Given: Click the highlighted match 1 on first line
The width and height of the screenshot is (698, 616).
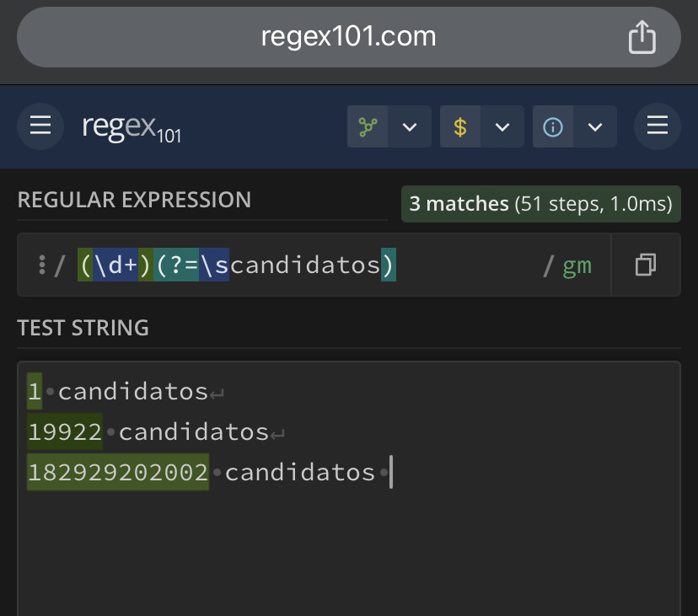Looking at the screenshot, I should click(x=35, y=391).
